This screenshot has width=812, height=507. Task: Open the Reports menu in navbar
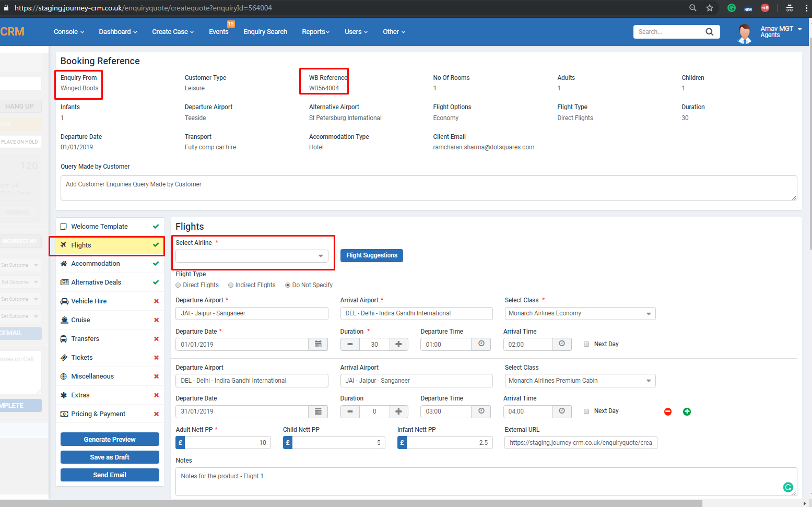tap(315, 32)
